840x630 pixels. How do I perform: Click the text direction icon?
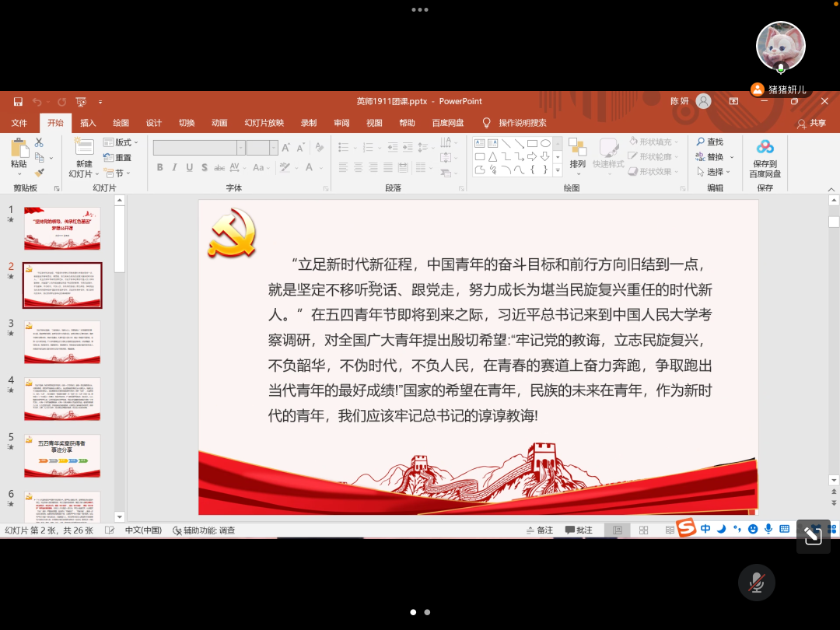coord(446,142)
